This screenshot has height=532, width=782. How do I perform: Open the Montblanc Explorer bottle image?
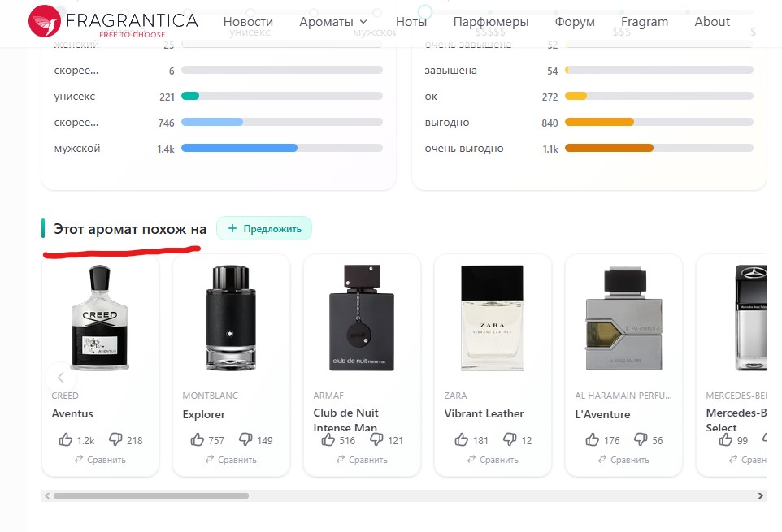[x=231, y=318]
